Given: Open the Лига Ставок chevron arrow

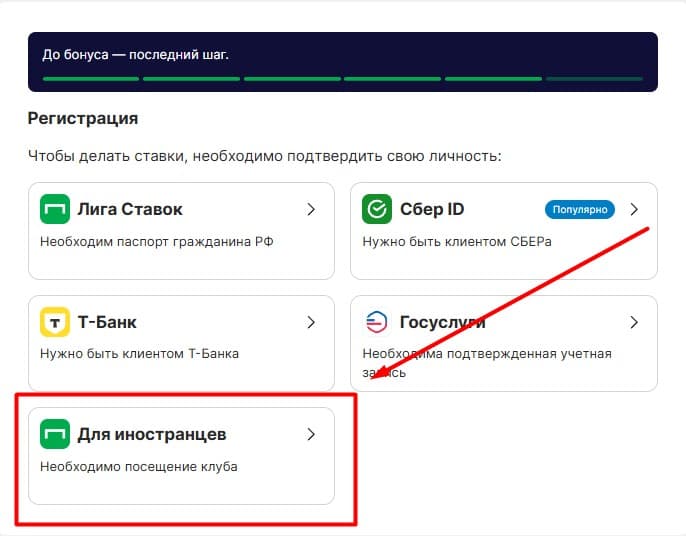Looking at the screenshot, I should (x=311, y=210).
